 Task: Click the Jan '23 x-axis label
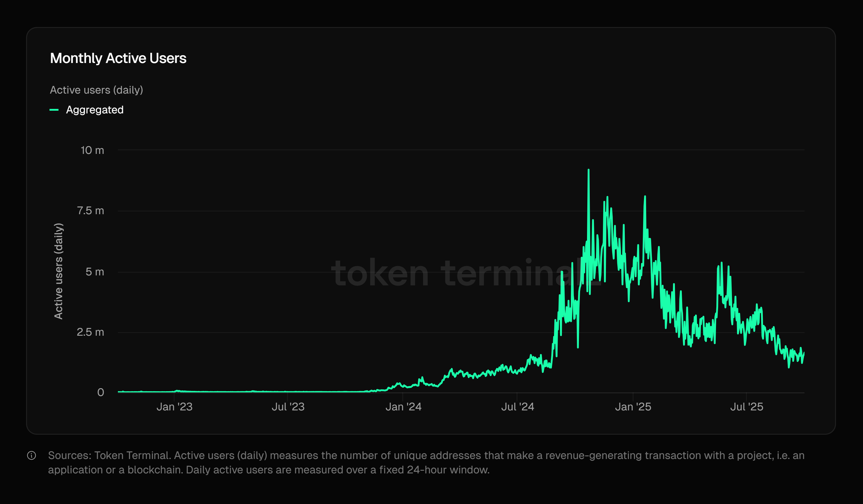coord(174,407)
